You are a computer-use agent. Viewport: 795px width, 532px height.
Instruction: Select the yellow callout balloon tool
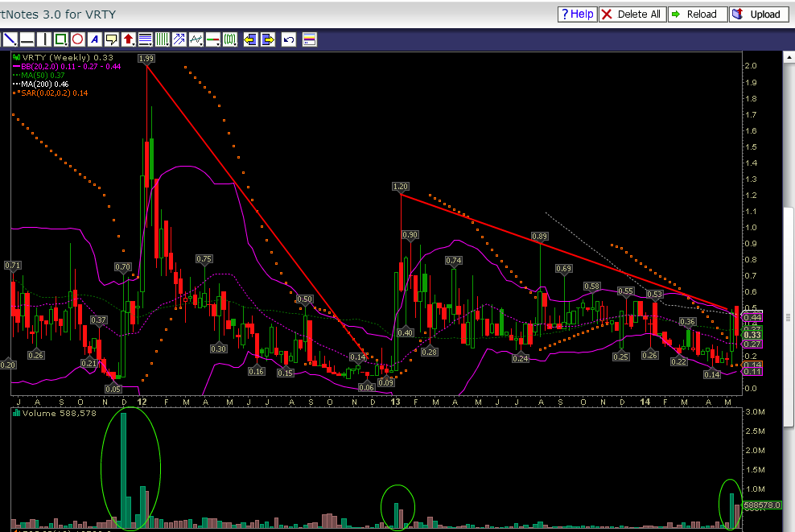pyautogui.click(x=112, y=39)
